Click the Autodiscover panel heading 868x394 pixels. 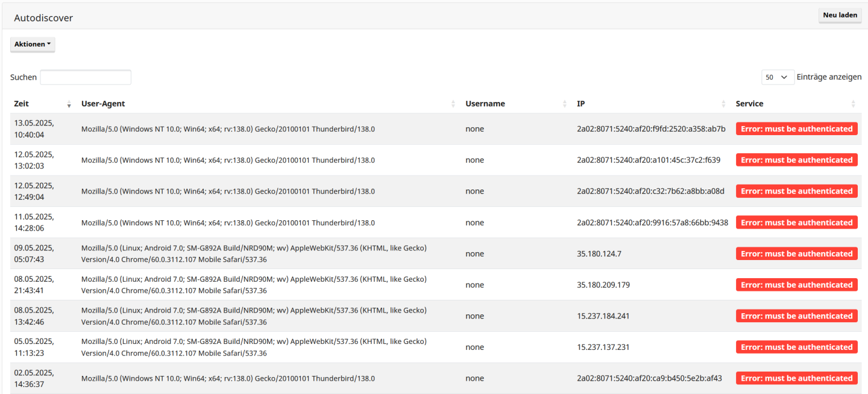tap(43, 18)
